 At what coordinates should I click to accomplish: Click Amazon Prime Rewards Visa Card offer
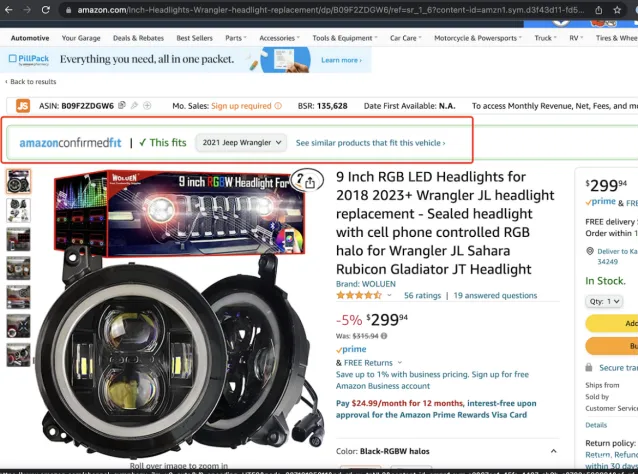pos(436,409)
